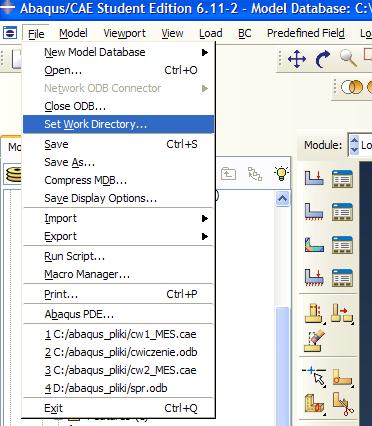Open the Load Manager
Viewport: 372px width, 426px height.
[x=342, y=178]
